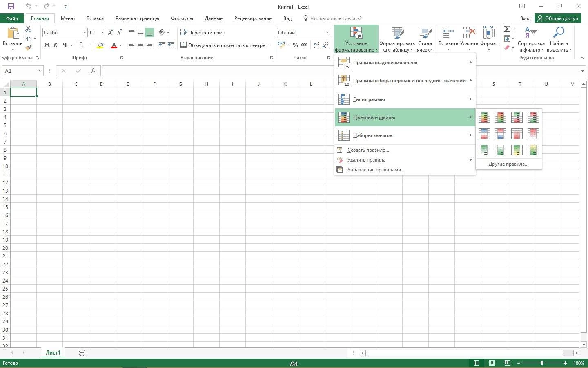Open the Шрифт dialog launcher
The image size is (588, 368).
tap(122, 58)
